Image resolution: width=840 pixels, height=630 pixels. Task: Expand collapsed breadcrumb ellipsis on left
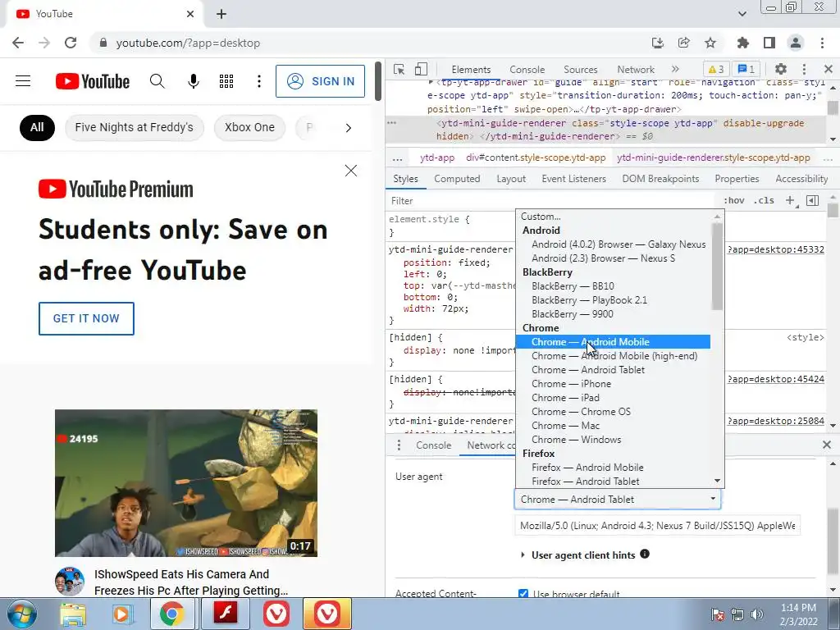coord(397,157)
